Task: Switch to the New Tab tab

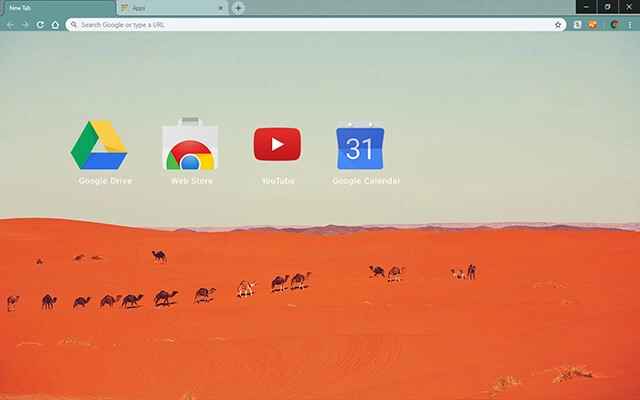Action: pos(58,8)
